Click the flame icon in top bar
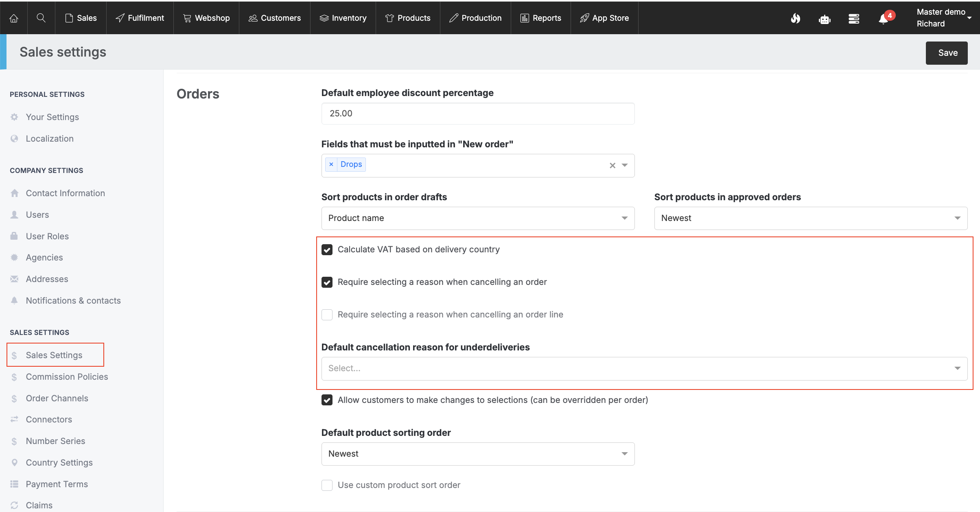Screen dimensions: 980x512 click(x=795, y=18)
